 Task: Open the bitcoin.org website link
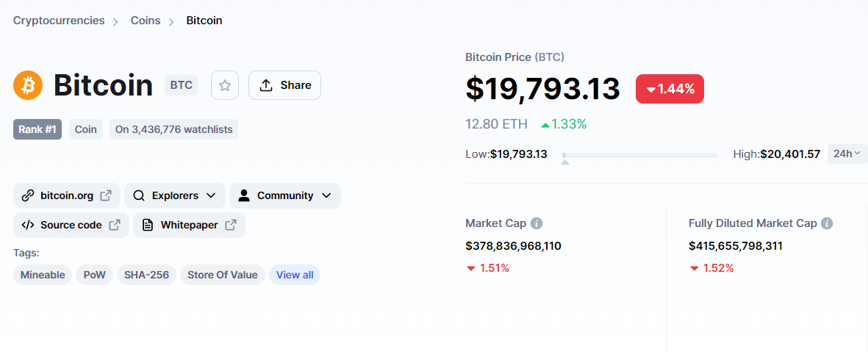coord(66,195)
